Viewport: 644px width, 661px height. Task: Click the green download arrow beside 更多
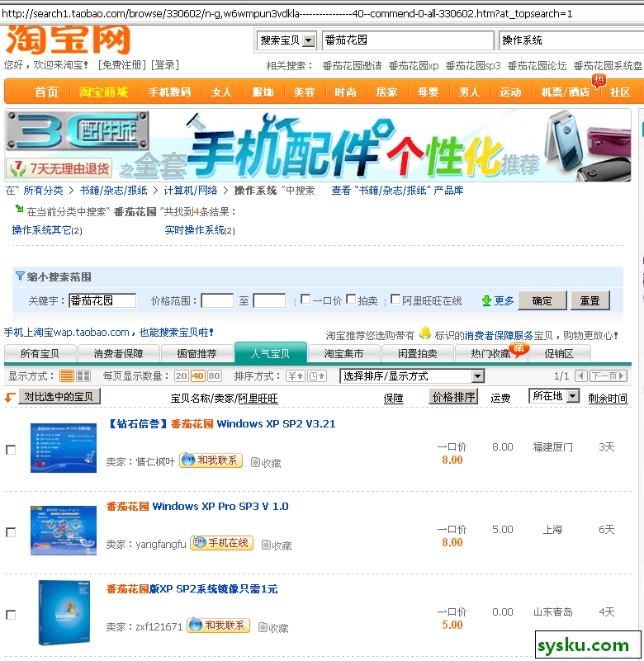pyautogui.click(x=486, y=300)
